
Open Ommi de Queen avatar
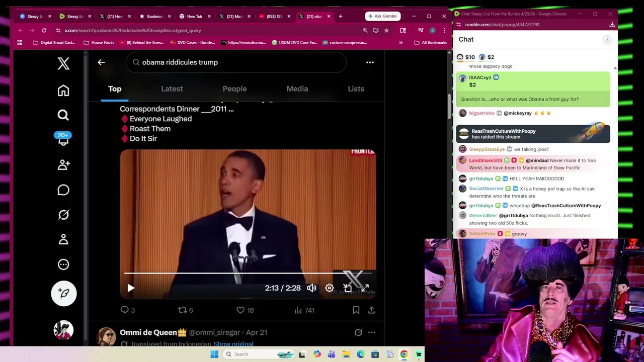tap(106, 336)
